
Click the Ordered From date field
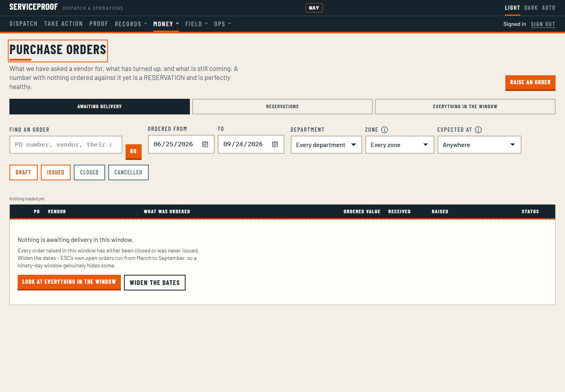point(181,144)
